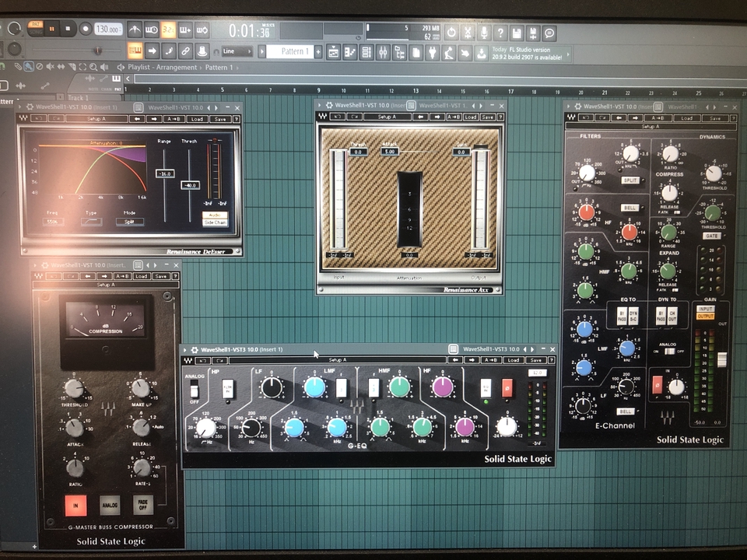Click the FL Studio record button
The height and width of the screenshot is (560, 747).
coord(86,29)
